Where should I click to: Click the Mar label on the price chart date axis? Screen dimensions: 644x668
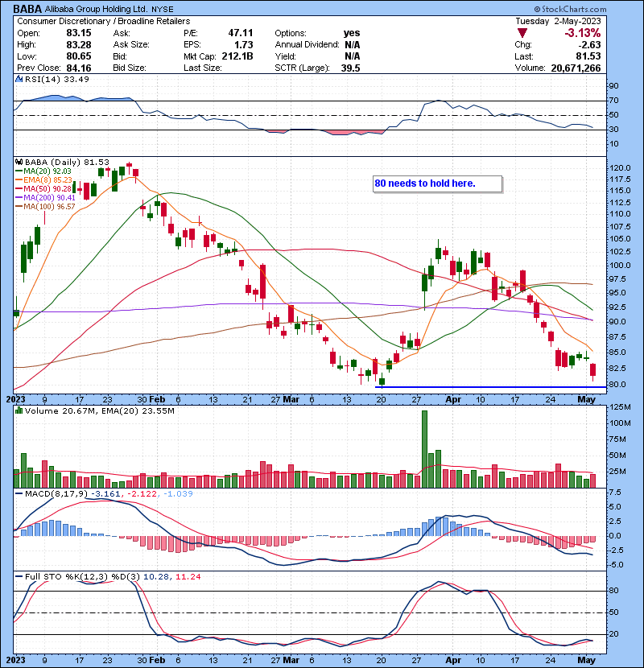click(x=291, y=400)
